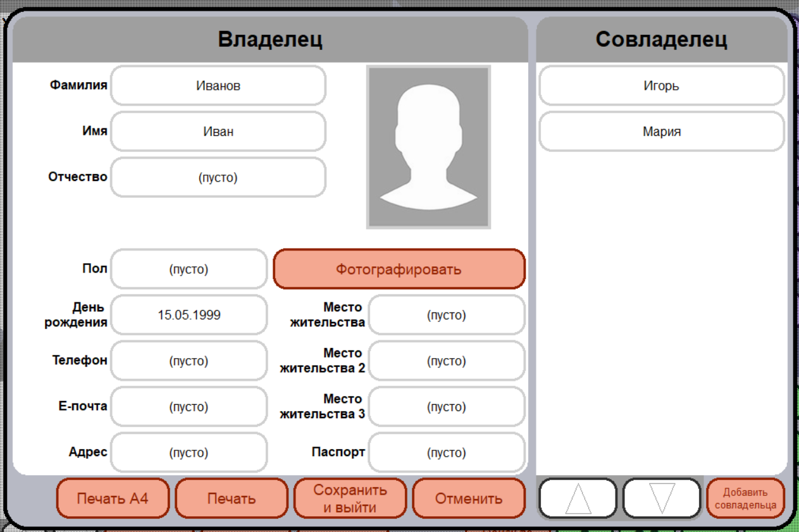Select co-owner Мария in the list

[x=662, y=132]
